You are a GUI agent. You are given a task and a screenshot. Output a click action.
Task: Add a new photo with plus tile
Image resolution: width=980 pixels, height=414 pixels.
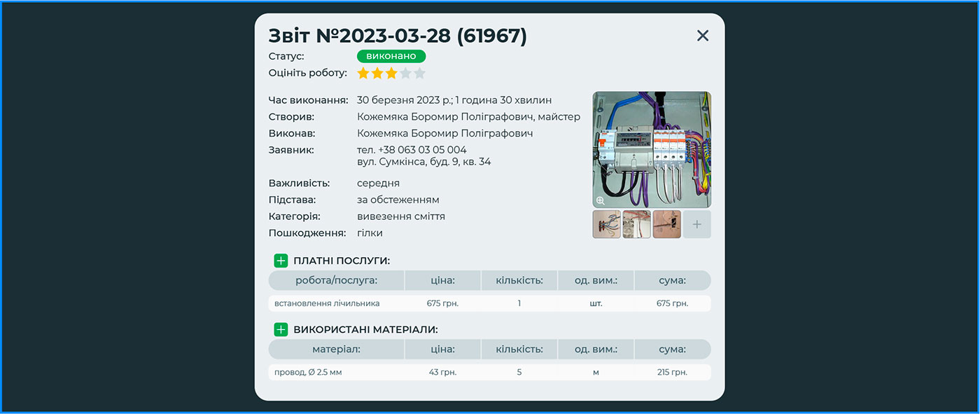696,224
